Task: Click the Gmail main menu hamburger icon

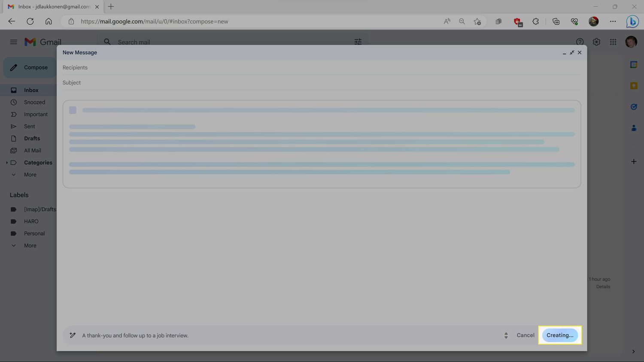Action: point(13,42)
